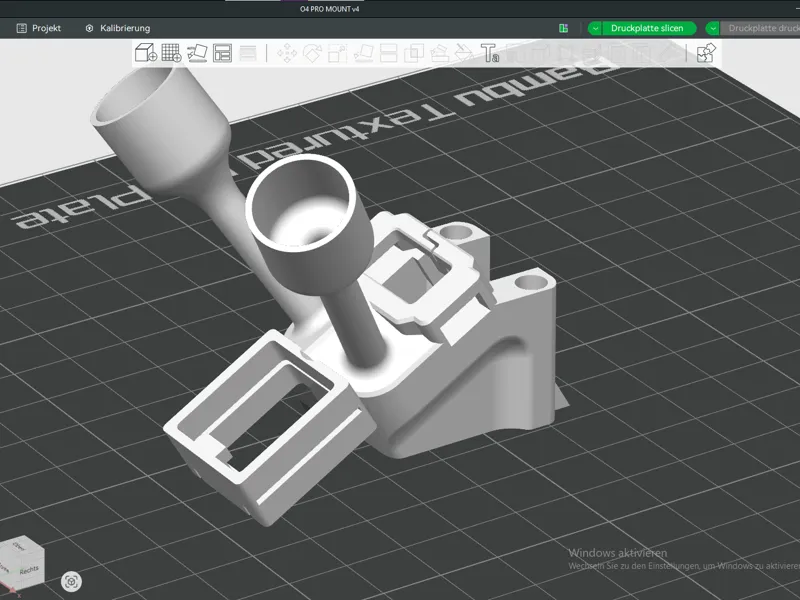The image size is (800, 600).
Task: Choose the Lay on face tool
Action: click(x=363, y=53)
